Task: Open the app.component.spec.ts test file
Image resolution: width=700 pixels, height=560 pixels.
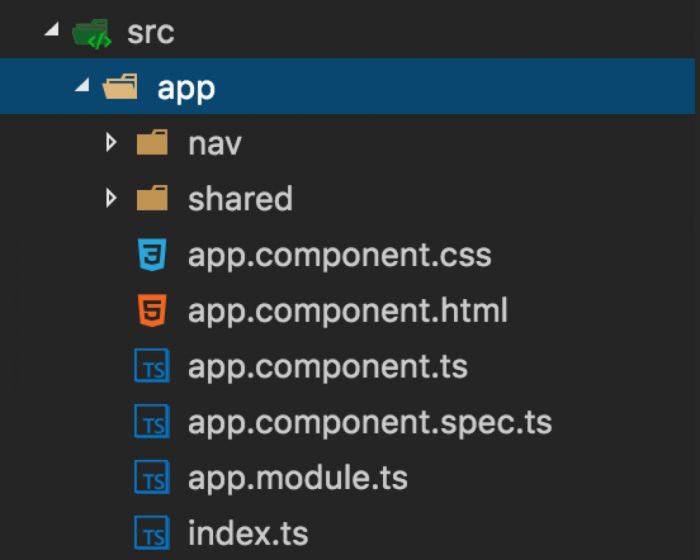Action: click(369, 423)
